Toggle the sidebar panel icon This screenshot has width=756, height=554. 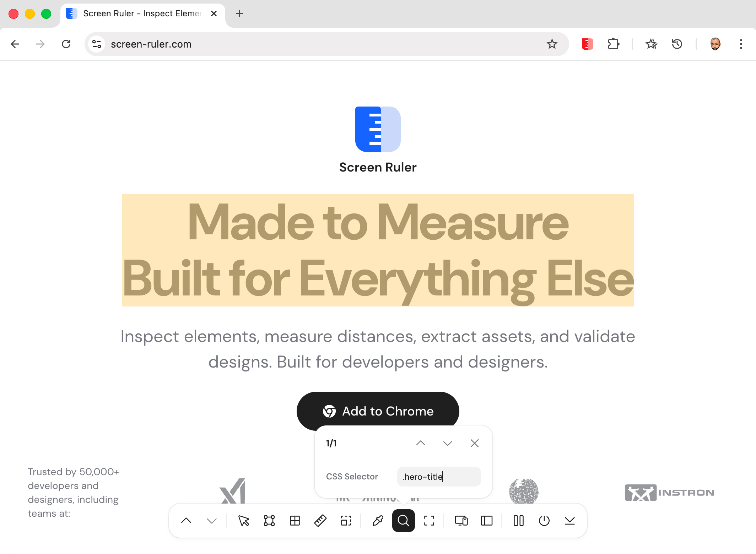(x=486, y=521)
